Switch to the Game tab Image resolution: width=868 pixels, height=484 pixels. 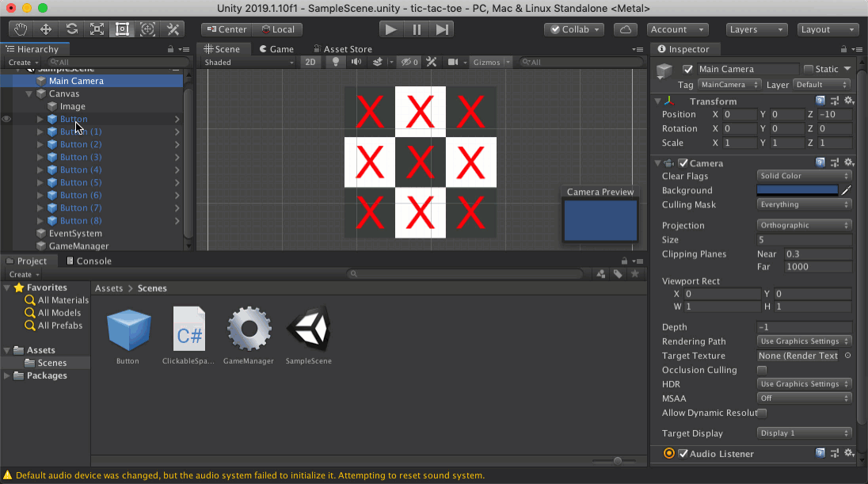click(x=276, y=49)
